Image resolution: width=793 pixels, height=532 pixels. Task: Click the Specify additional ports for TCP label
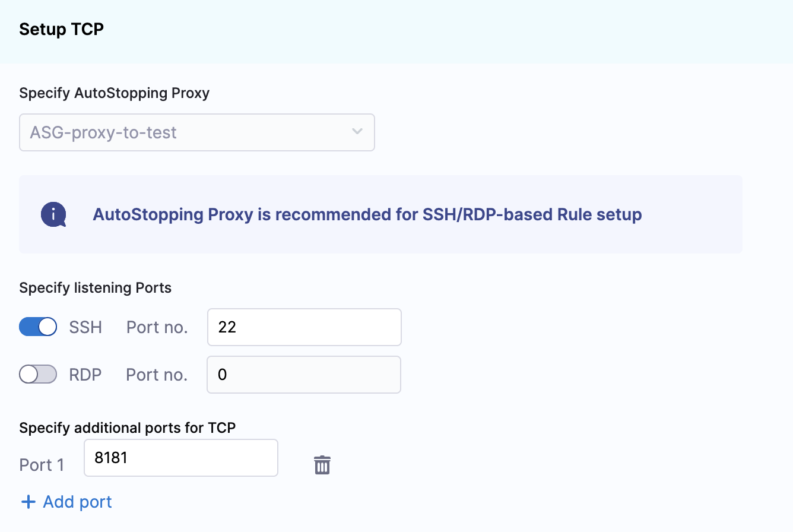click(128, 427)
